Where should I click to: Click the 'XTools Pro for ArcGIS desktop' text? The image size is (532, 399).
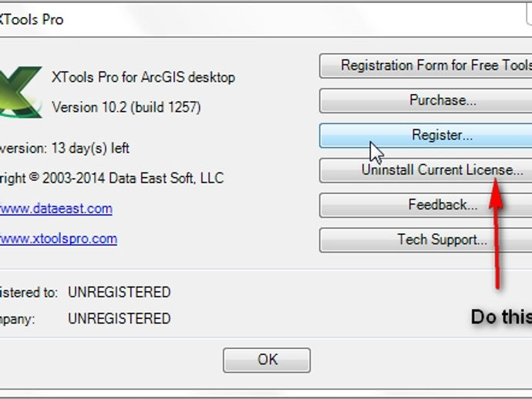[x=143, y=77]
